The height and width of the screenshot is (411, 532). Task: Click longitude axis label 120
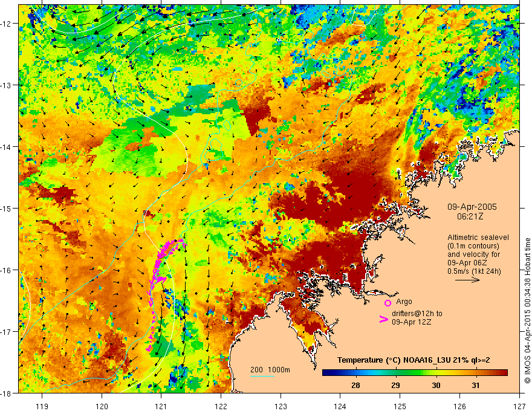pos(102,406)
